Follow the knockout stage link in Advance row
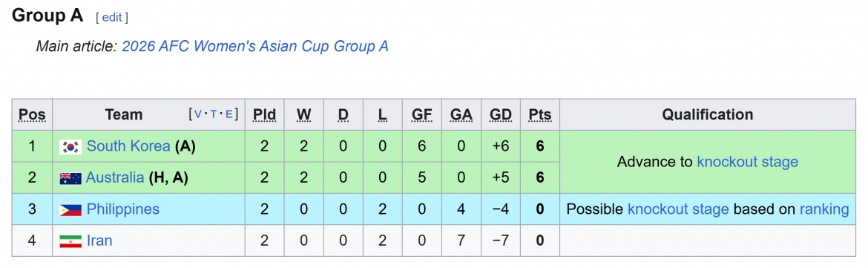The image size is (868, 268). tap(747, 162)
